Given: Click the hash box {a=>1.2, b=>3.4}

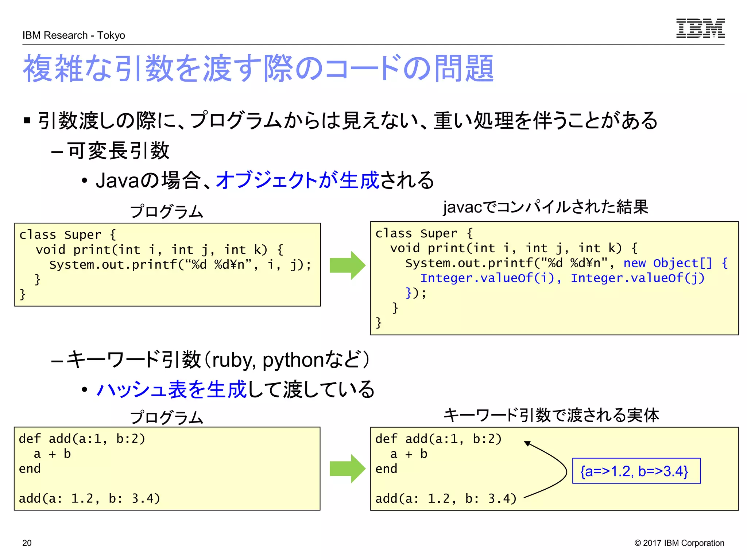Looking at the screenshot, I should (636, 471).
